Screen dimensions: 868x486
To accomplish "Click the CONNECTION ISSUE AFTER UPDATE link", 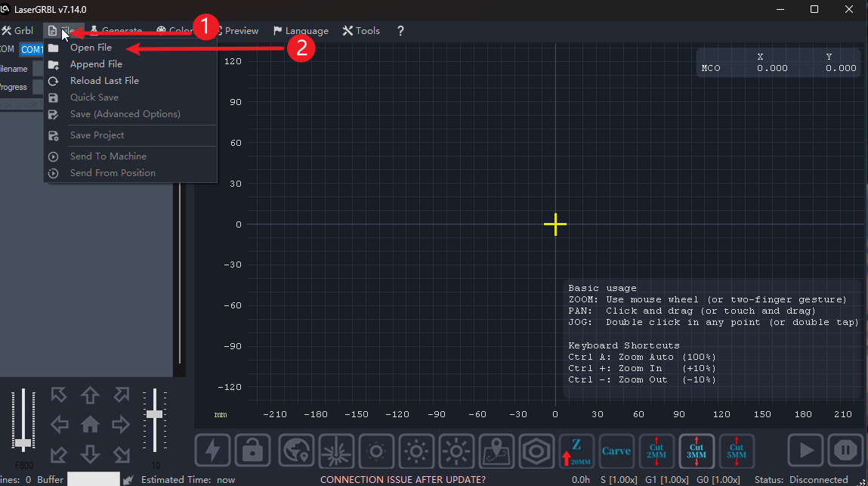I will 403,480.
